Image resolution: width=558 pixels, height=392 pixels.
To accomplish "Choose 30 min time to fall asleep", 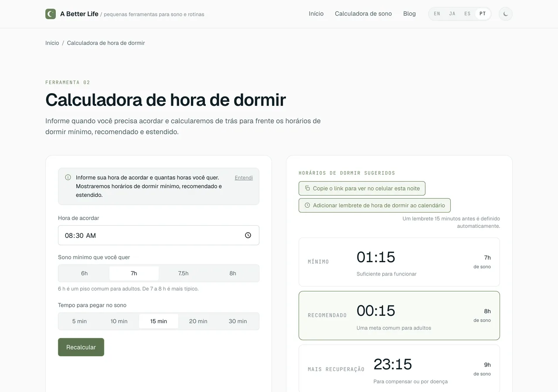I will (x=238, y=321).
